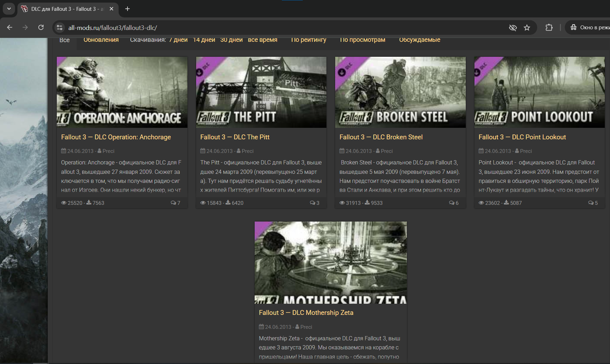Screen dimensions: 610x364
Task: Go back to previous page
Action: [9, 28]
